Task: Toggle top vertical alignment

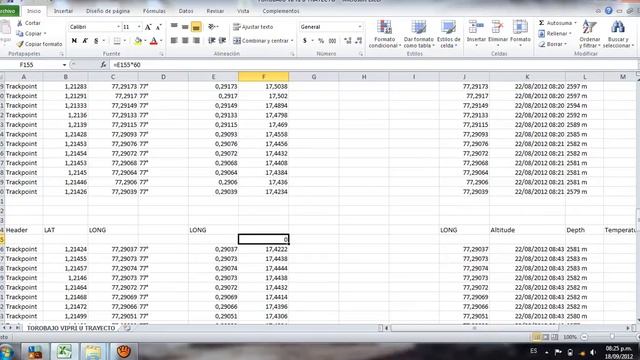Action: [x=174, y=27]
